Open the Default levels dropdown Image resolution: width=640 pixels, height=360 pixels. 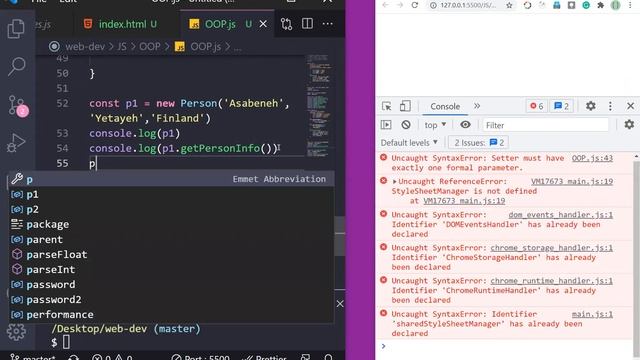coord(409,143)
